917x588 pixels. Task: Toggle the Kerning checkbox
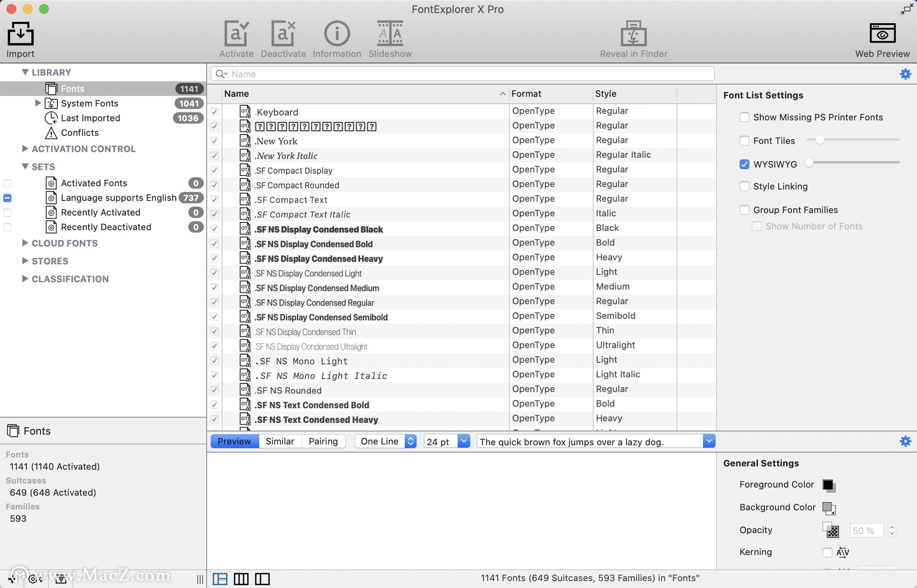tap(827, 553)
